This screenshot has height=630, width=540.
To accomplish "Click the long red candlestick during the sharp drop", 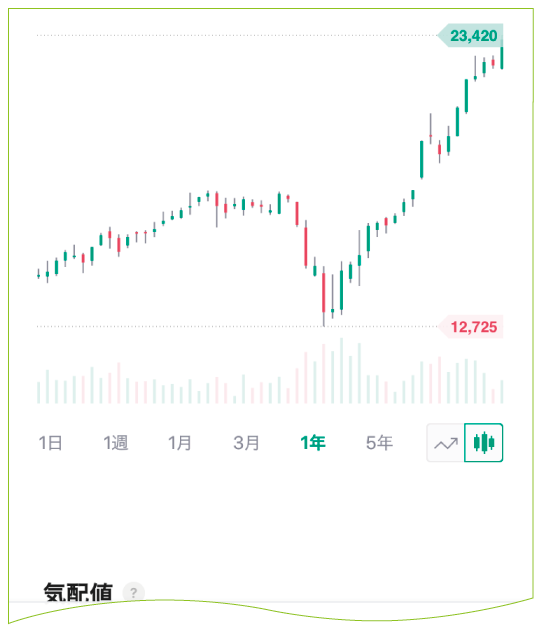I will click(x=306, y=244).
